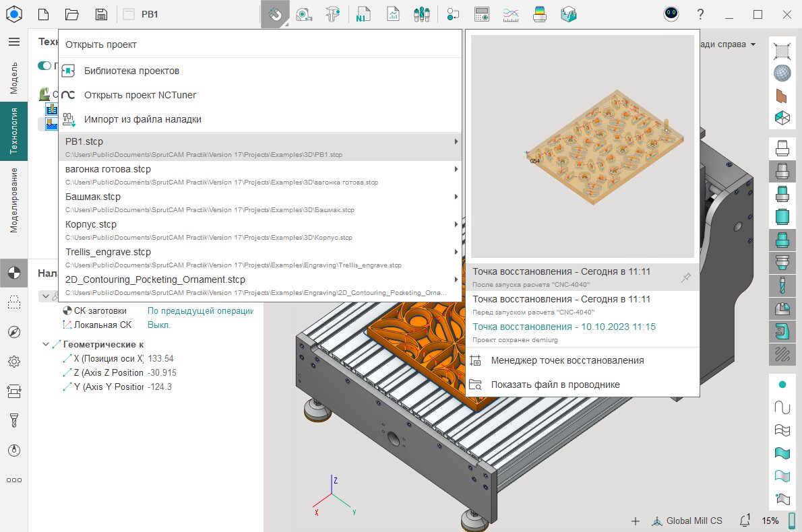Select the drill tool visibility icon
The image size is (802, 532).
point(782,284)
